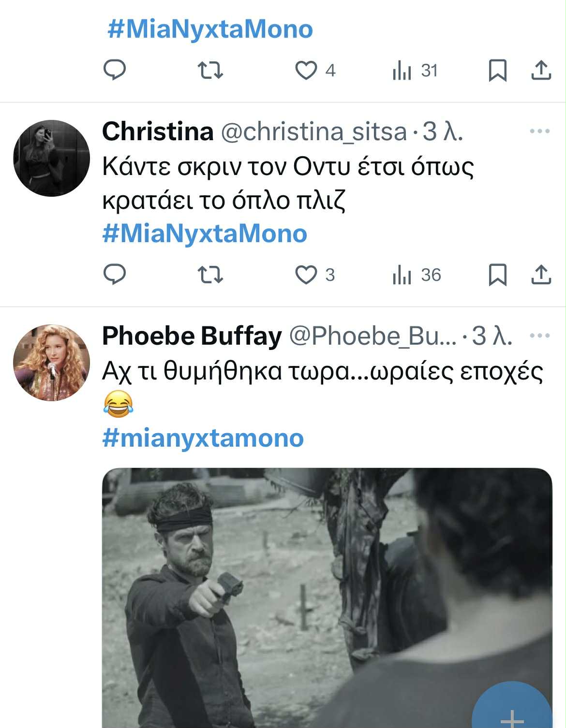
Task: Open Christina's profile picture
Action: click(x=51, y=158)
